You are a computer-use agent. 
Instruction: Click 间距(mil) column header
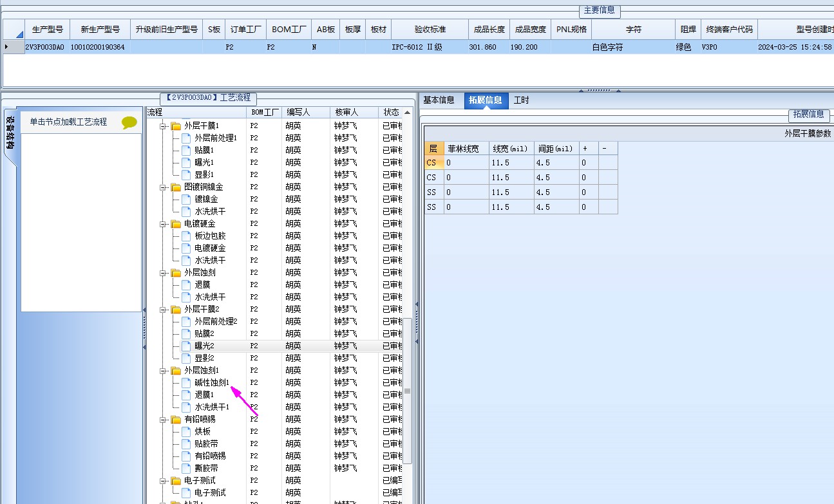(556, 149)
